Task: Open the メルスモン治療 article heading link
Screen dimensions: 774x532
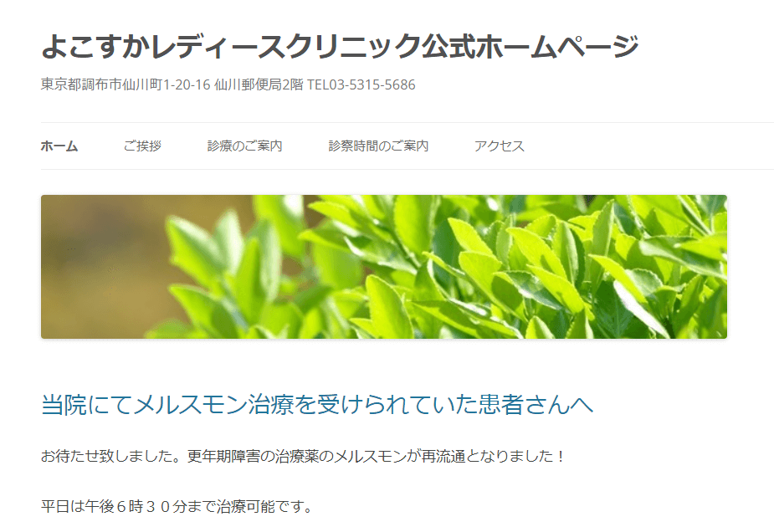Action: click(x=317, y=405)
